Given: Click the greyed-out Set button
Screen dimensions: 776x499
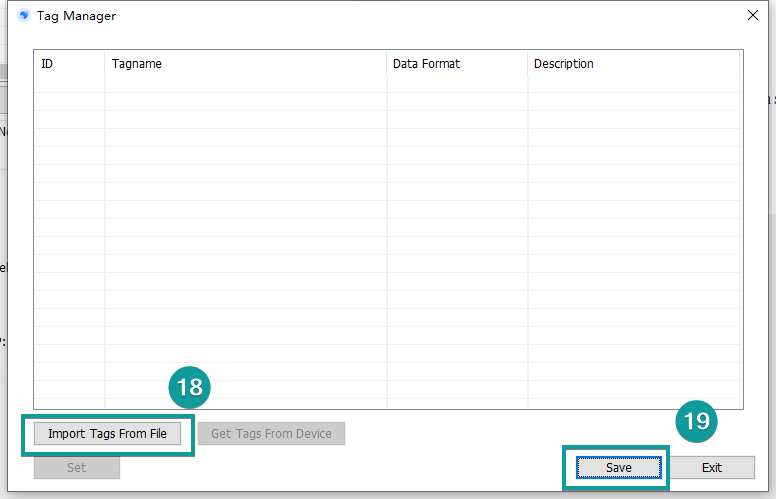Looking at the screenshot, I should 76,467.
